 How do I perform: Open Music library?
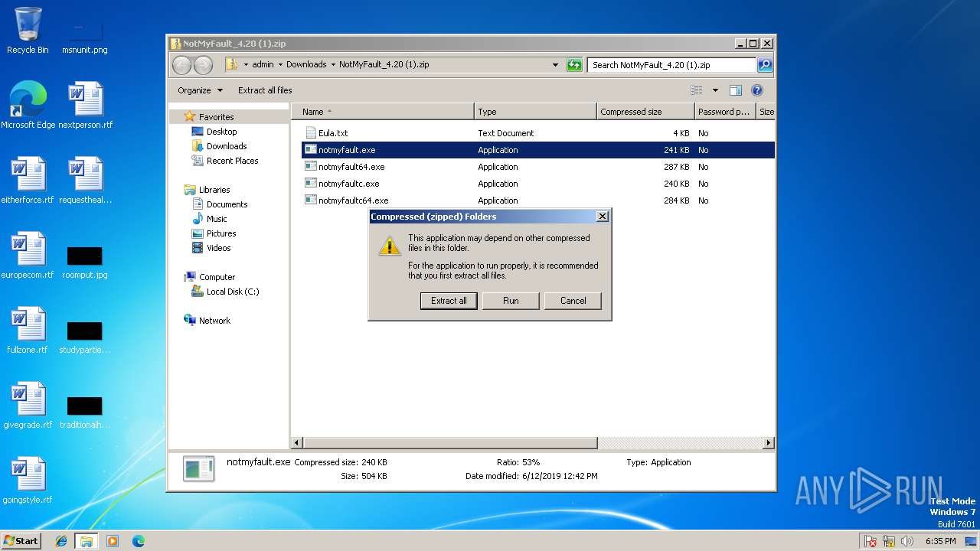[217, 219]
